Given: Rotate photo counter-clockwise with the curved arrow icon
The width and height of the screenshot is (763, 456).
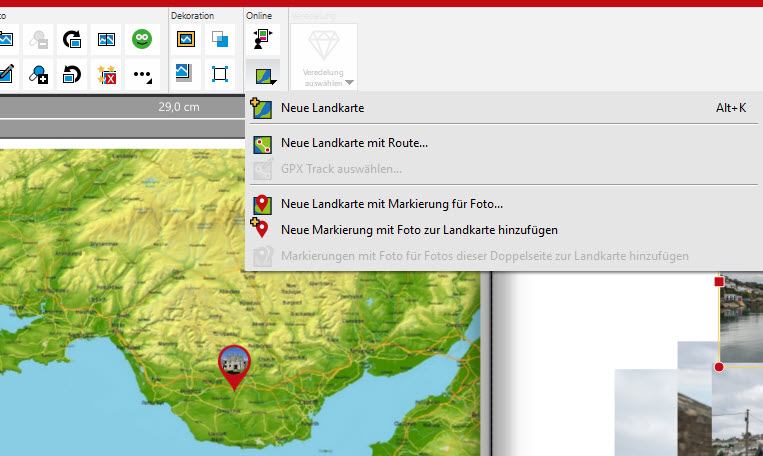Looking at the screenshot, I should 72,74.
